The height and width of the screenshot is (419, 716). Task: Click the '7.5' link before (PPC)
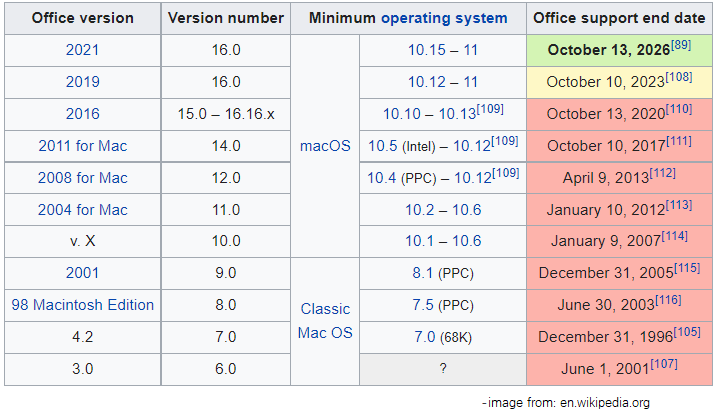pyautogui.click(x=423, y=304)
